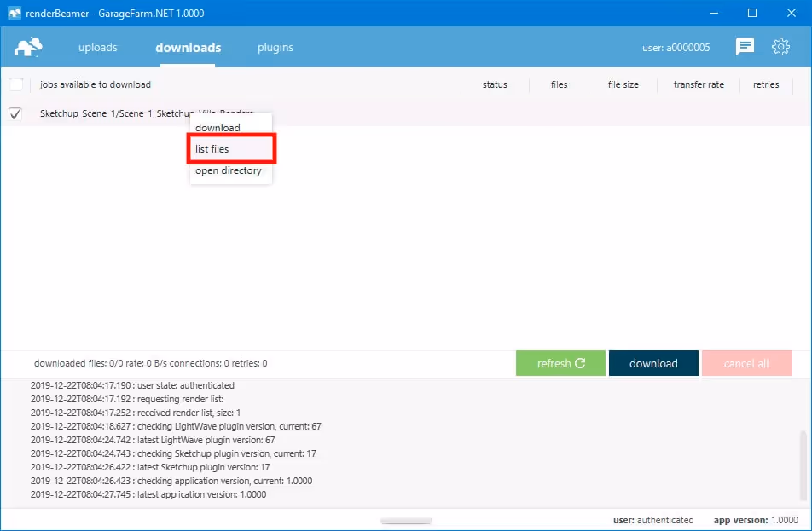Click log line 'checking Sketchup plugin version'
Viewport: 812px width, 531px height.
tap(173, 453)
